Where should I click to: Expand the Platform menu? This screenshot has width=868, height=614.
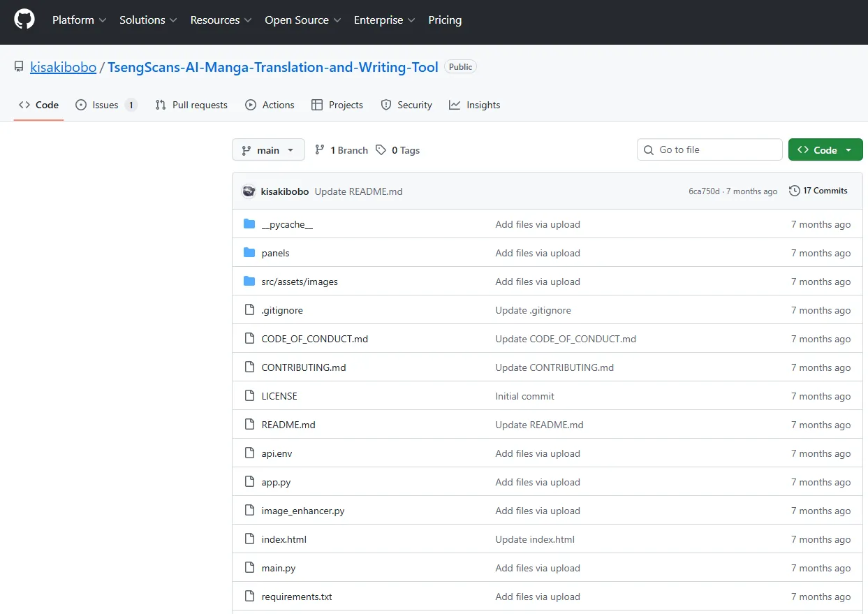tap(79, 20)
